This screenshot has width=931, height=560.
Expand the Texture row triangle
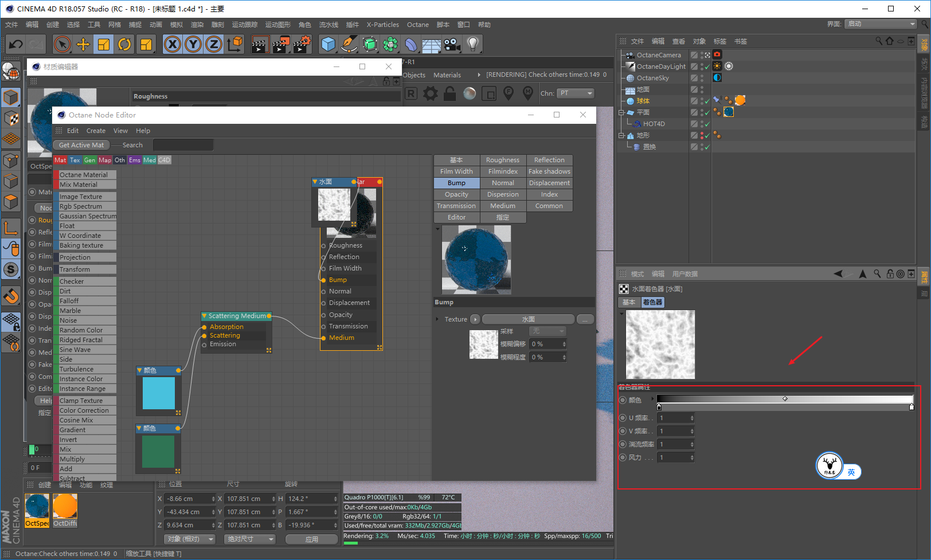click(x=437, y=319)
